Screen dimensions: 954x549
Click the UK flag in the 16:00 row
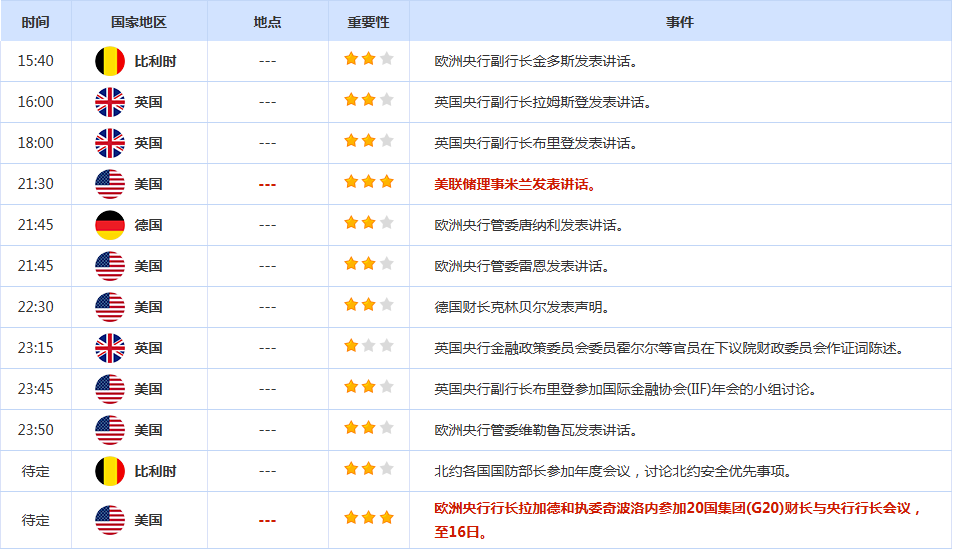click(109, 102)
